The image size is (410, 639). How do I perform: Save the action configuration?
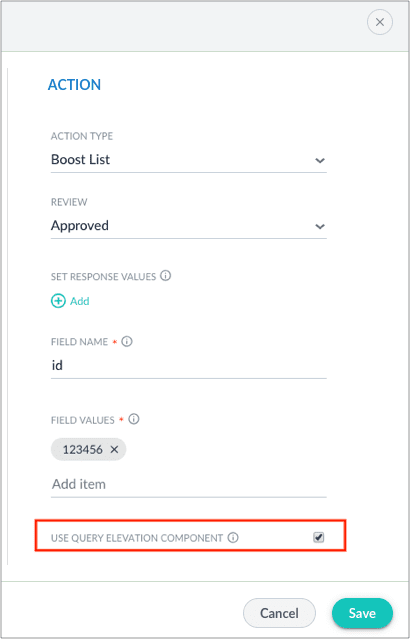tap(362, 613)
